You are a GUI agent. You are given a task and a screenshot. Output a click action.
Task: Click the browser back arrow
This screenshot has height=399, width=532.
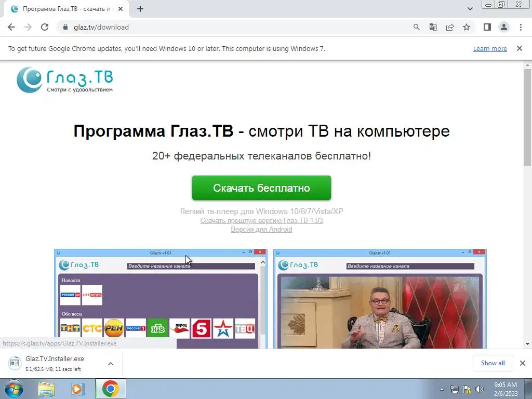coord(11,27)
